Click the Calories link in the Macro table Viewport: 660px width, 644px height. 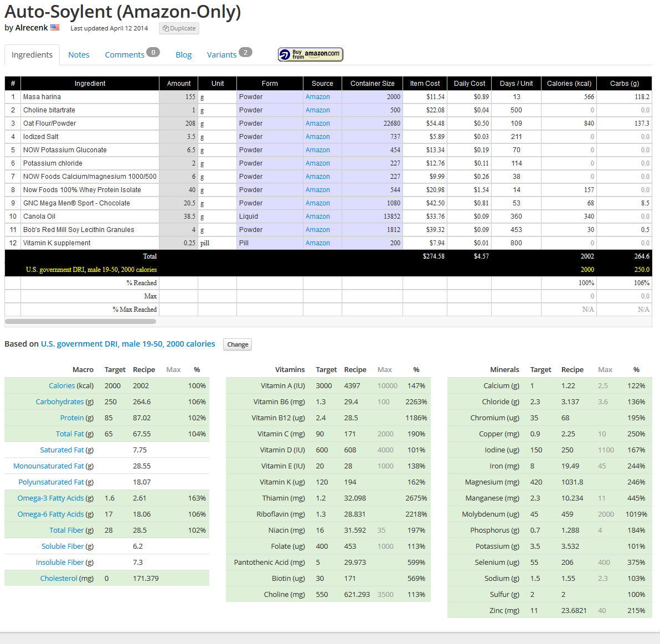click(x=62, y=385)
